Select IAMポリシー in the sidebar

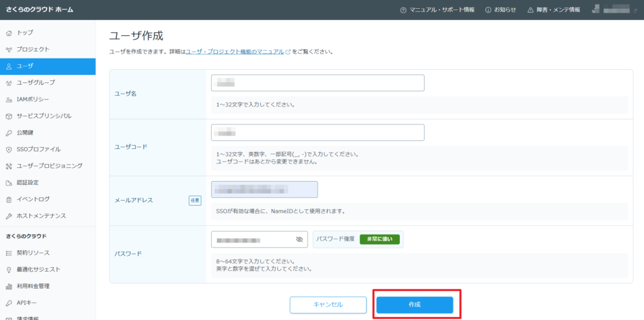[33, 99]
